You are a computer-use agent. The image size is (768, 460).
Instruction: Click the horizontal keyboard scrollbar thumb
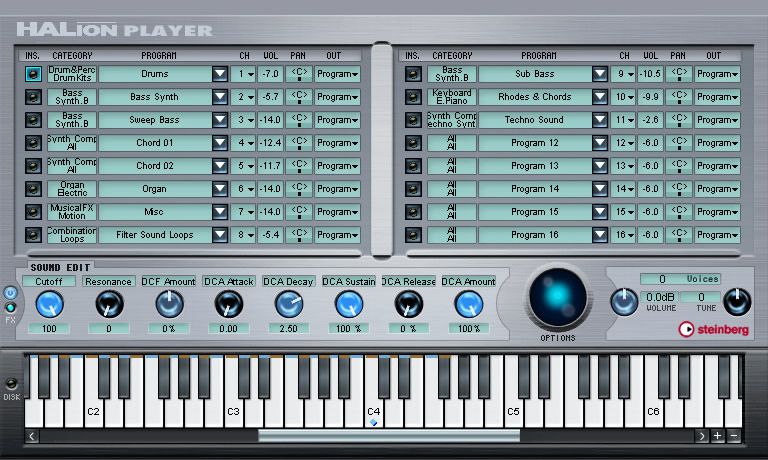(x=389, y=436)
